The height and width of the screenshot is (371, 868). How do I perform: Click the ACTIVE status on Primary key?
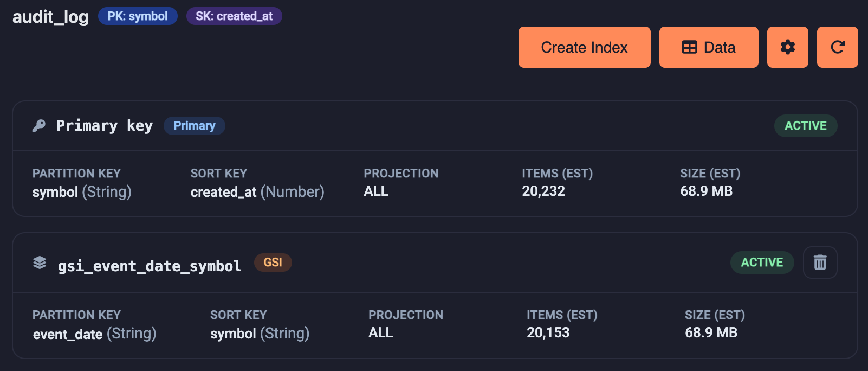806,126
